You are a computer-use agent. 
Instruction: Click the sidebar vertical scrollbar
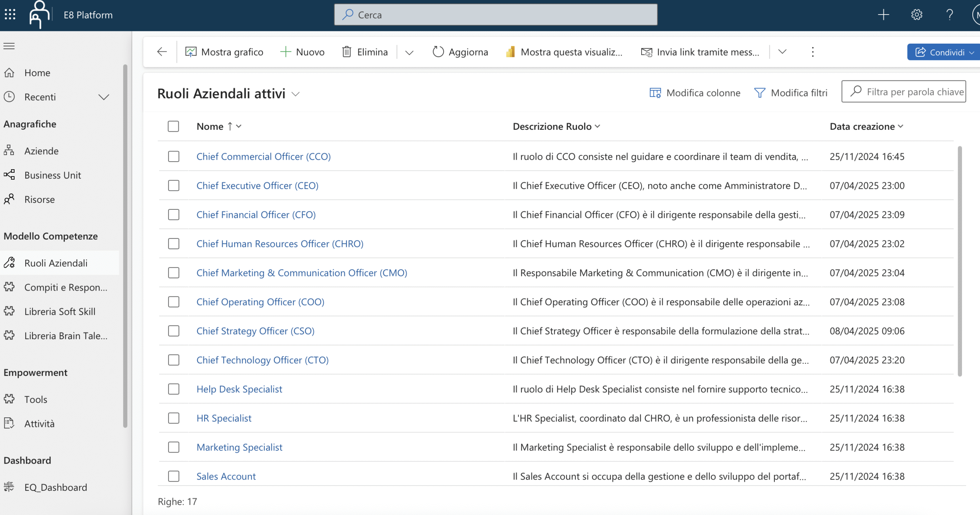125,245
